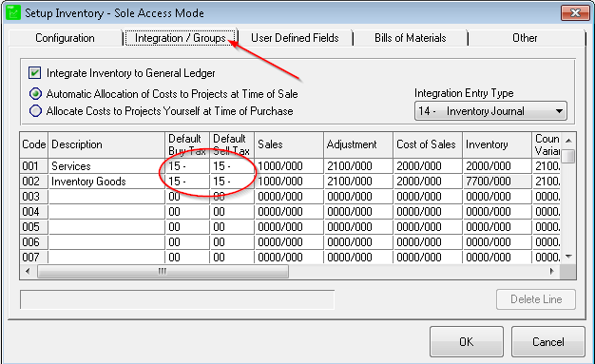Click Inventory account 7700/000 for Inventory Goods
This screenshot has height=364, width=595.
(x=497, y=182)
